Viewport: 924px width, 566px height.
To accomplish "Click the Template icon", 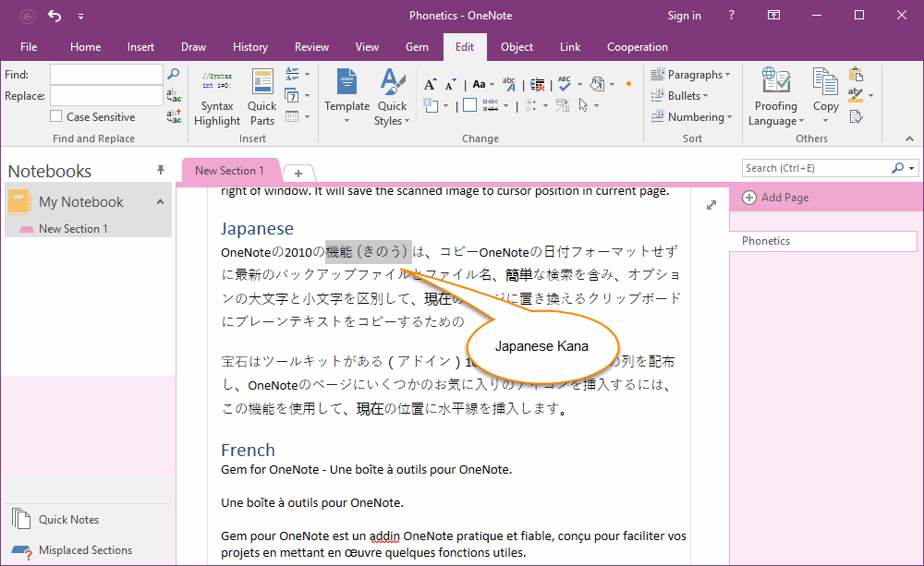I will tap(346, 82).
